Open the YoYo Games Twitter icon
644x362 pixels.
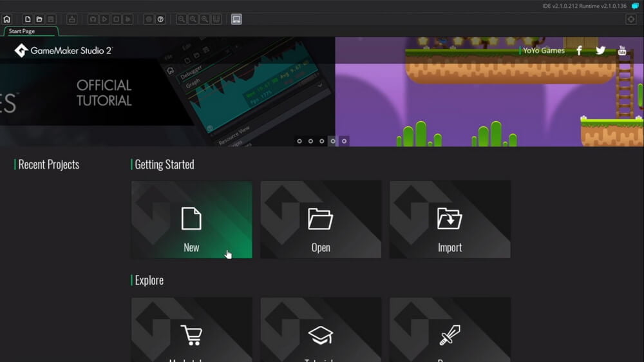pos(600,50)
